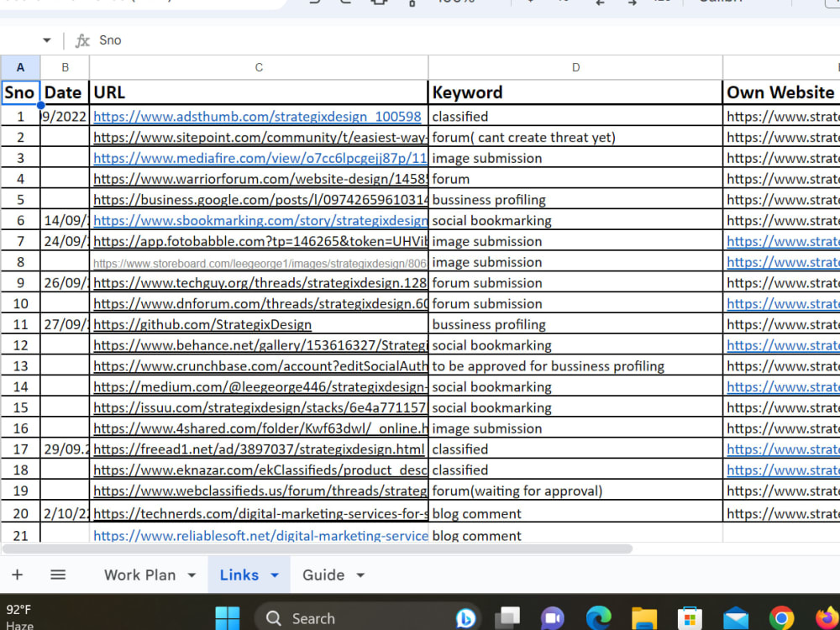The height and width of the screenshot is (630, 840).
Task: Open the github.com/StrategixDesign link
Action: coord(202,324)
